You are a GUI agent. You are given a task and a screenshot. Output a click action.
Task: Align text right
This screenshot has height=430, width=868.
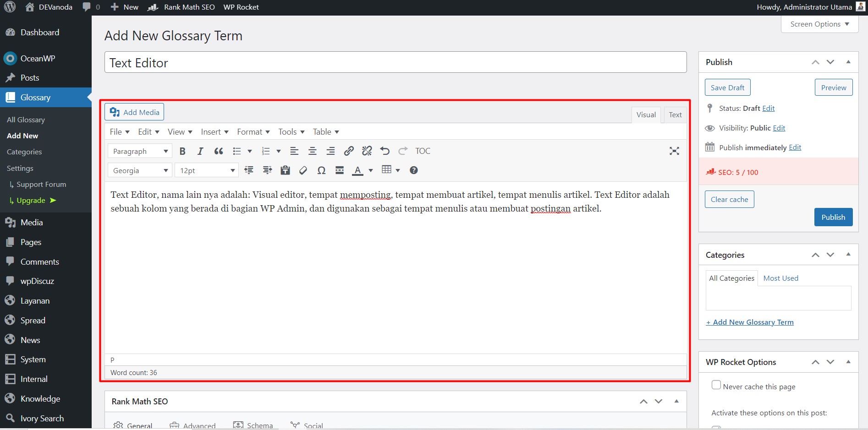click(x=330, y=151)
